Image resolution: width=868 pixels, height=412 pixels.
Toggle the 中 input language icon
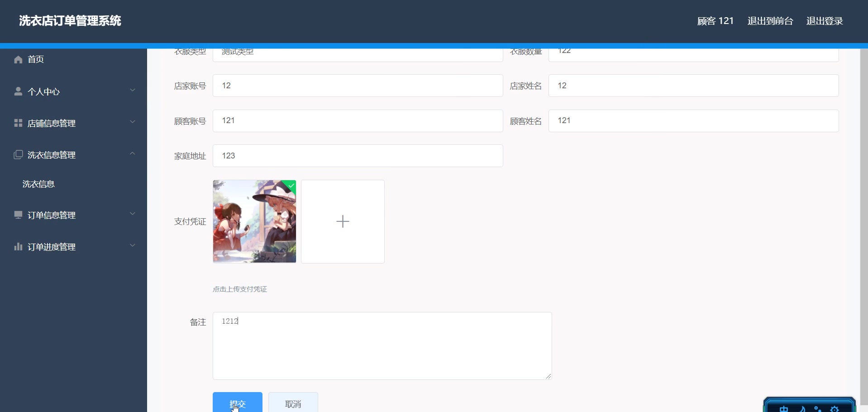click(784, 409)
